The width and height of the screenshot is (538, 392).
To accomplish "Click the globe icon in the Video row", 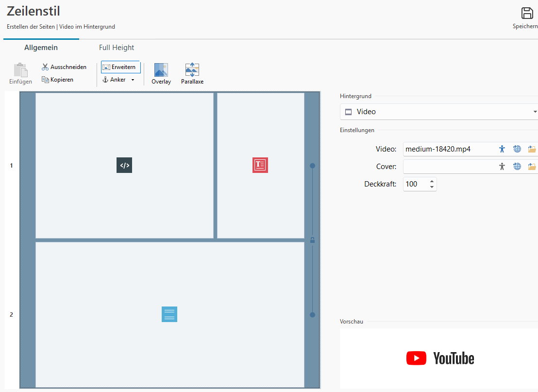I will (517, 149).
